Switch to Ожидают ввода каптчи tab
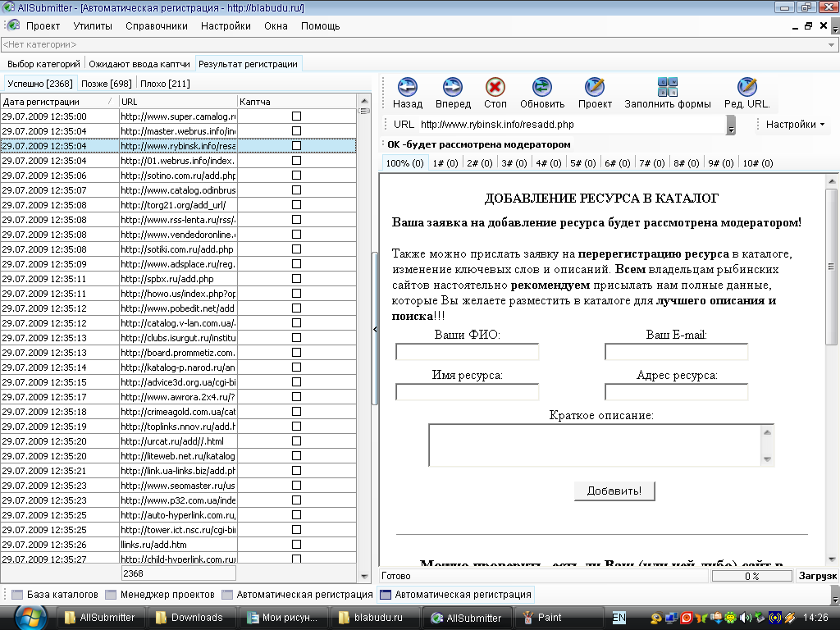The image size is (840, 630). 139,63
